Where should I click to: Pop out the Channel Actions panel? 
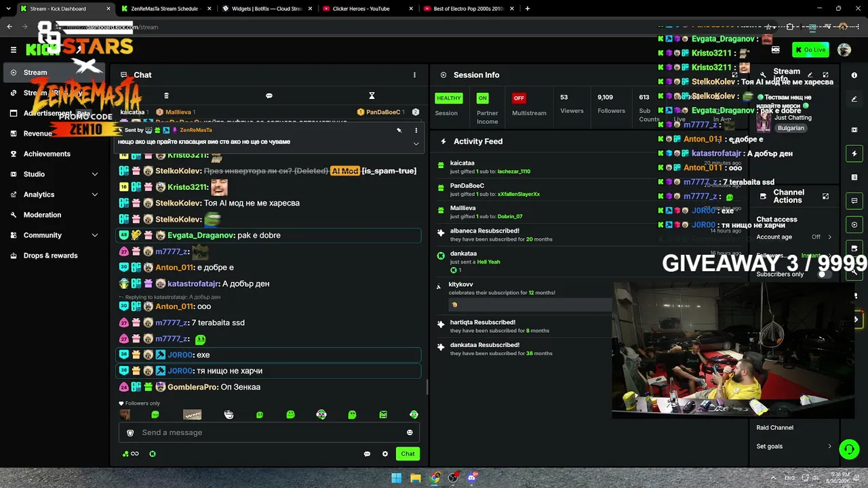click(825, 197)
